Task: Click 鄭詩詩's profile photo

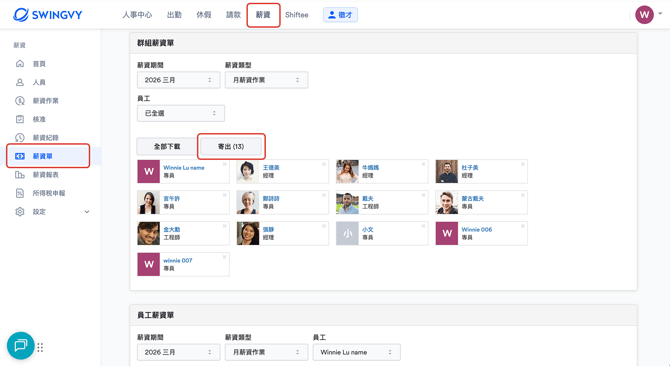Action: 248,202
